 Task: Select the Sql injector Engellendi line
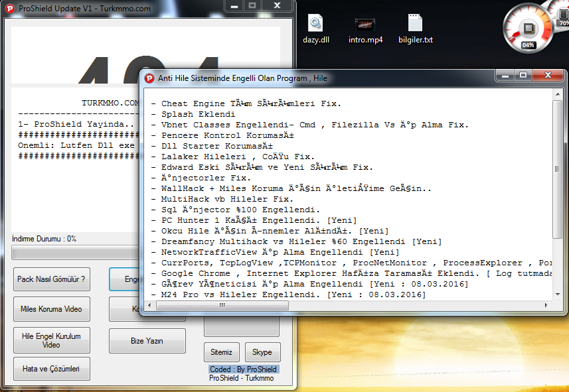(x=236, y=210)
